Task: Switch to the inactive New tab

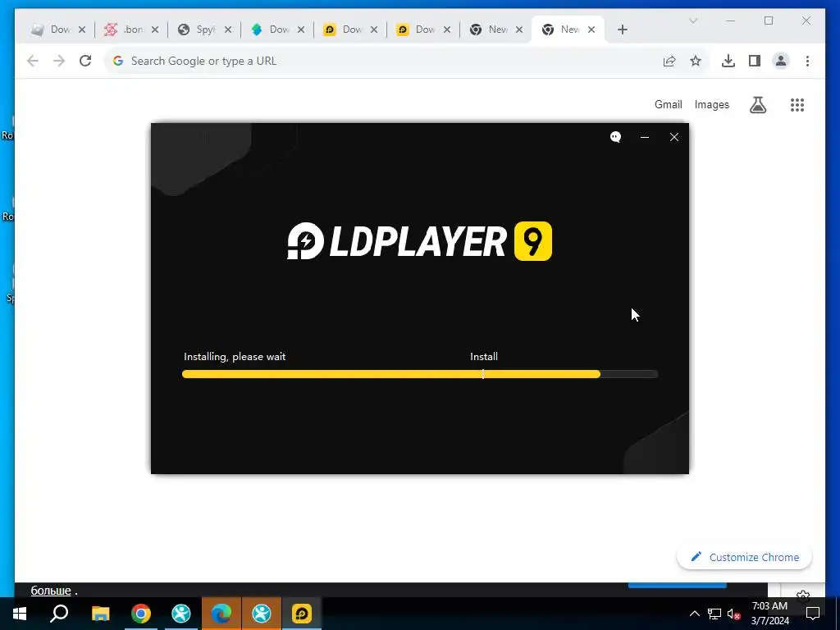Action: pos(490,30)
